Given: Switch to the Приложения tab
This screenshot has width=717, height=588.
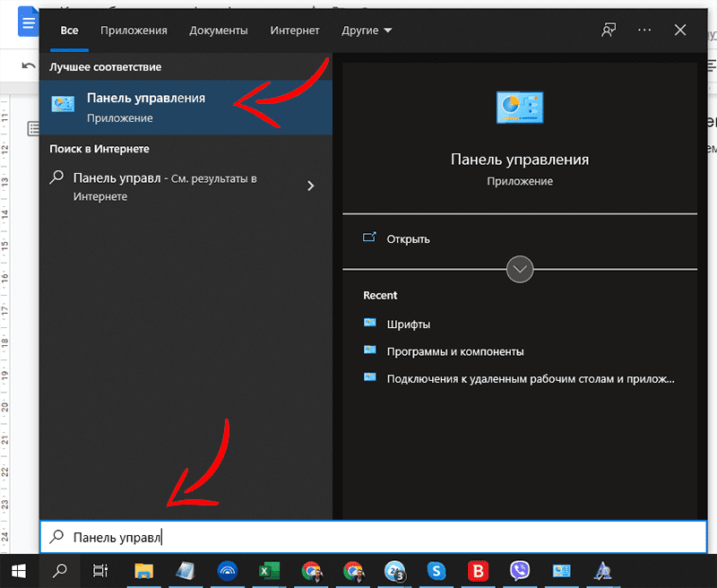Looking at the screenshot, I should (x=134, y=30).
